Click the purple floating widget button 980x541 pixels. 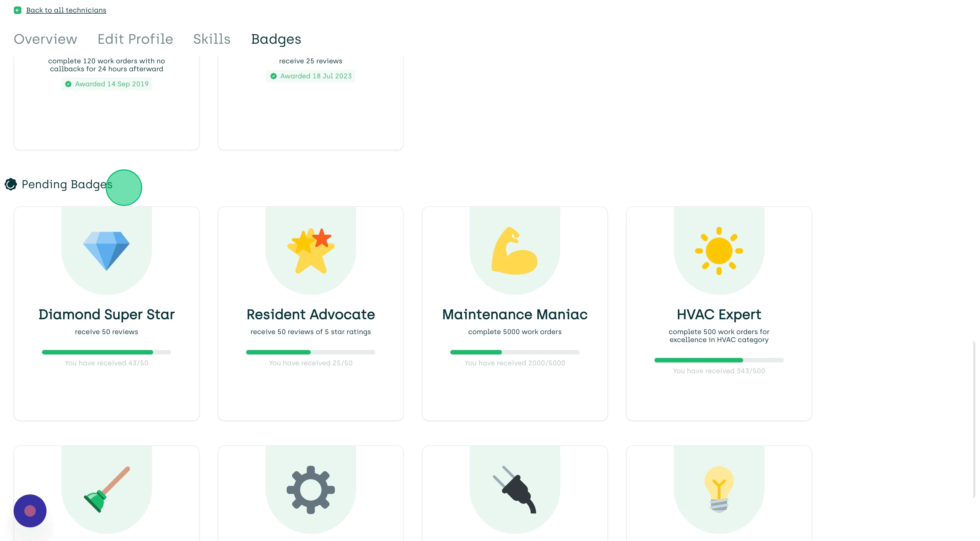pyautogui.click(x=30, y=511)
